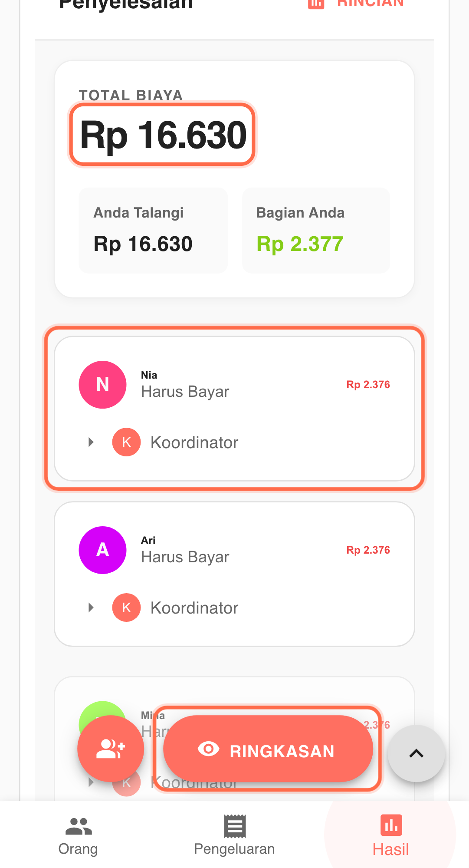Click the Rp 16.630 total amount
This screenshot has width=469, height=868.
pyautogui.click(x=163, y=135)
